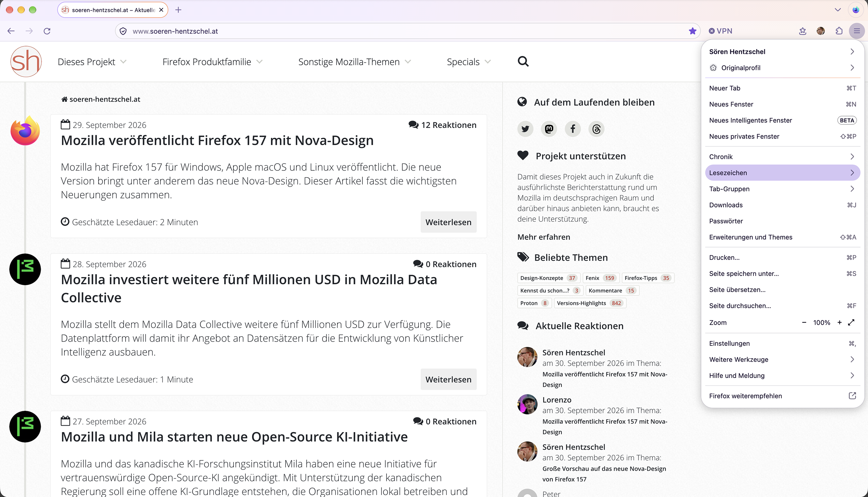The image size is (868, 497).
Task: Open the Mehr erfahren link
Action: 543,237
